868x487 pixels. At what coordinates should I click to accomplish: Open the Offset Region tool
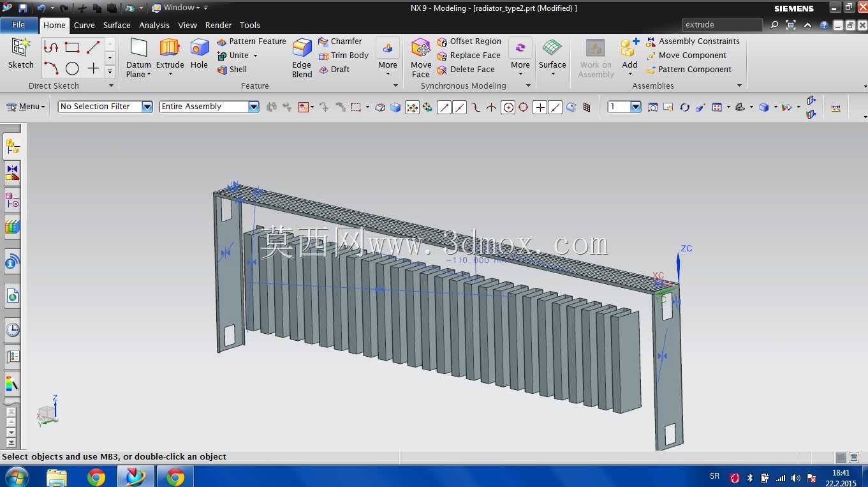(x=469, y=41)
